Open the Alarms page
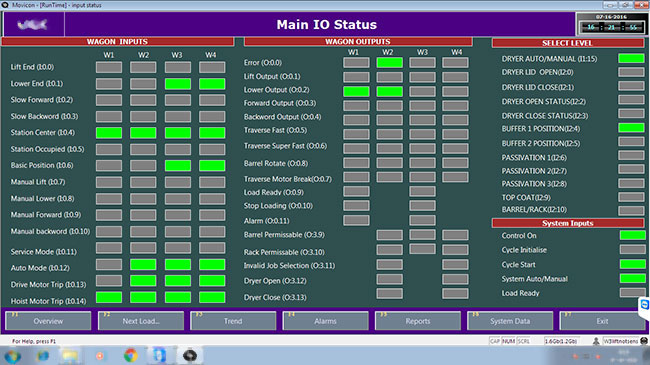The image size is (650, 365). 325,321
